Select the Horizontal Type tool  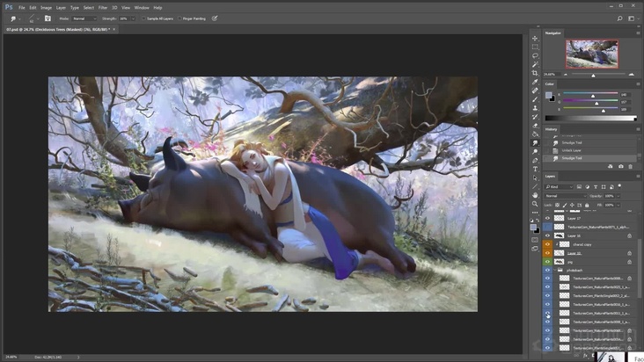click(535, 169)
